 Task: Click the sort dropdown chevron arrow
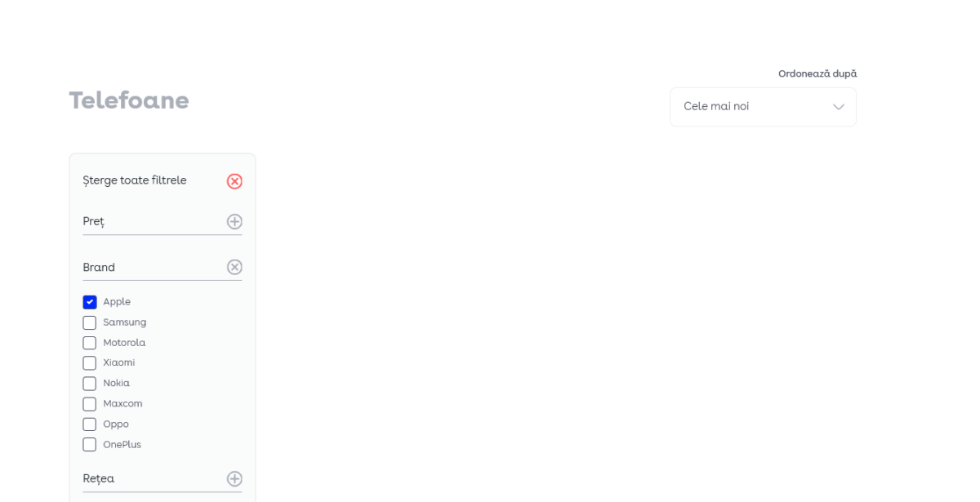coord(838,107)
